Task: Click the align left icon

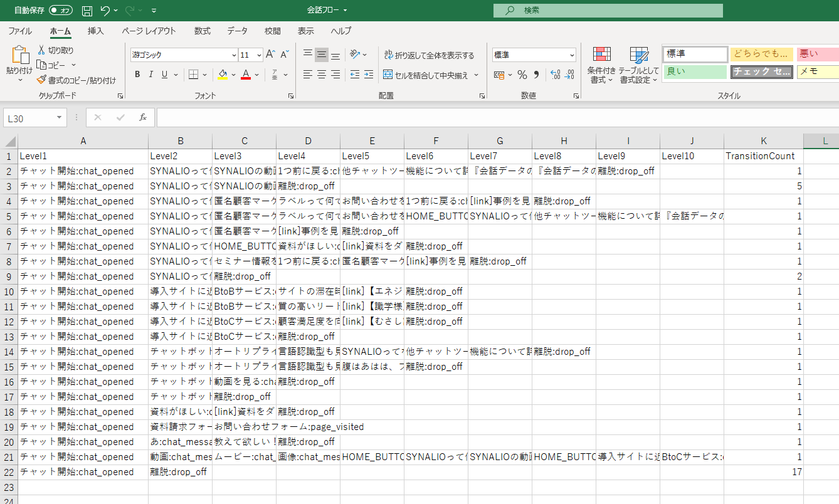Action: point(308,75)
